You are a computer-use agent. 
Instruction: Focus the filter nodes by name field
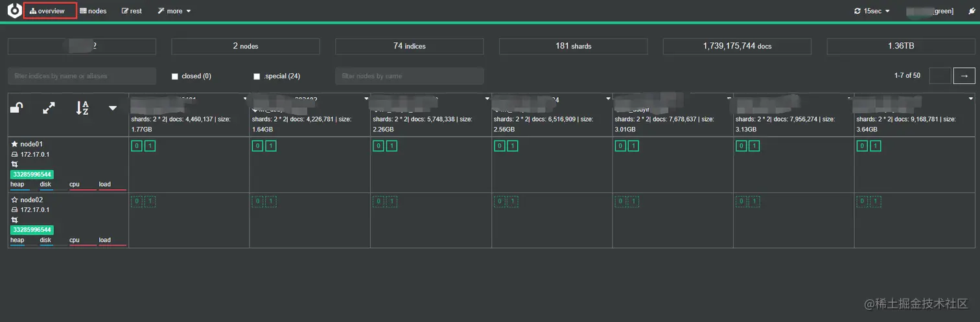(x=410, y=76)
